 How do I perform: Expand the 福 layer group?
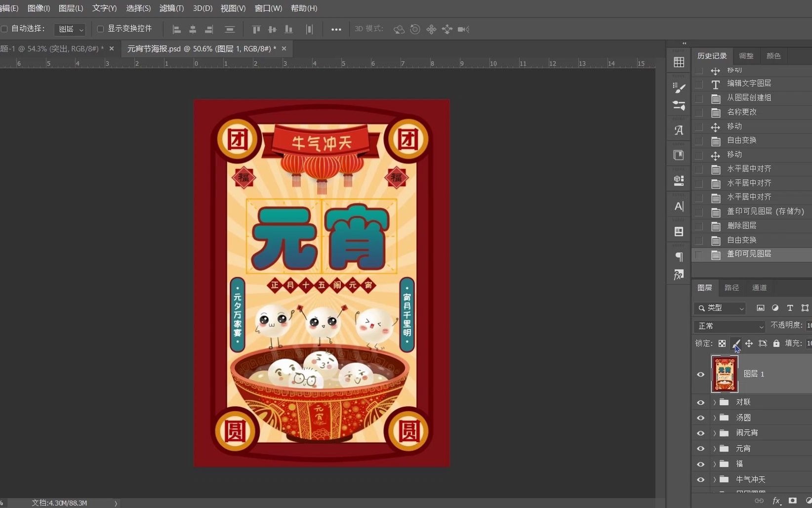point(714,464)
